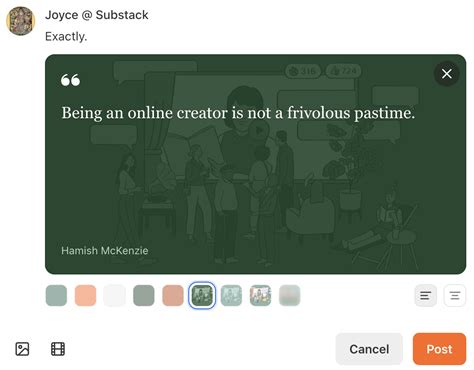Click the Joyce @ Substack name
Viewport: 474px width, 370px height.
pos(97,15)
